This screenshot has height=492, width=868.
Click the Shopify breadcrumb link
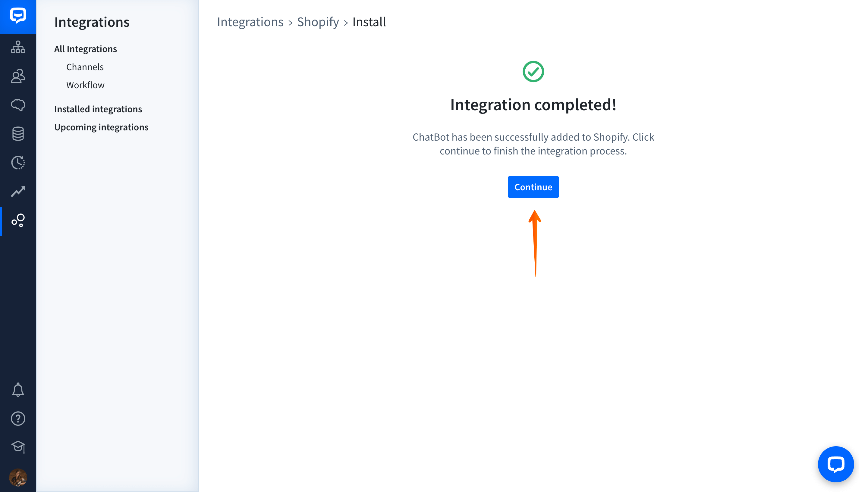tap(318, 22)
